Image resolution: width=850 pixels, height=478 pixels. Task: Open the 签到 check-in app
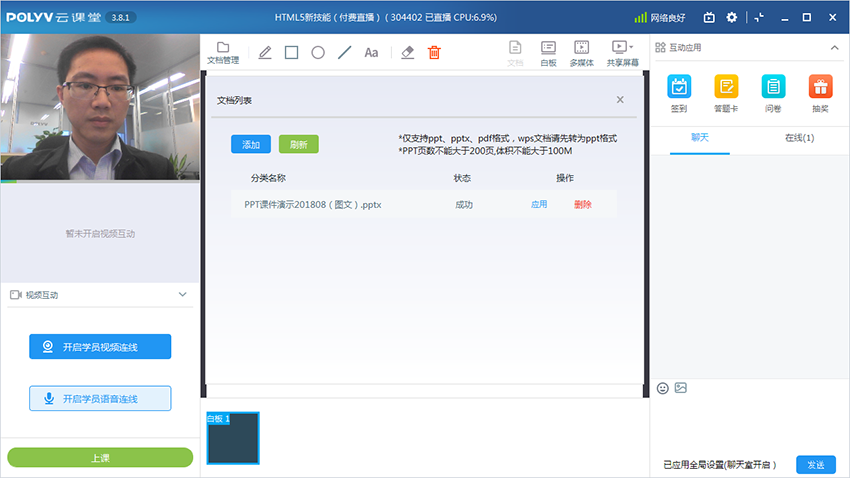pyautogui.click(x=679, y=92)
